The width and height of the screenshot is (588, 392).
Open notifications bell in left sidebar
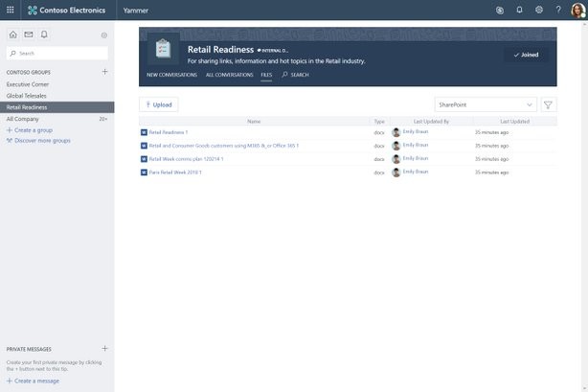coord(44,35)
